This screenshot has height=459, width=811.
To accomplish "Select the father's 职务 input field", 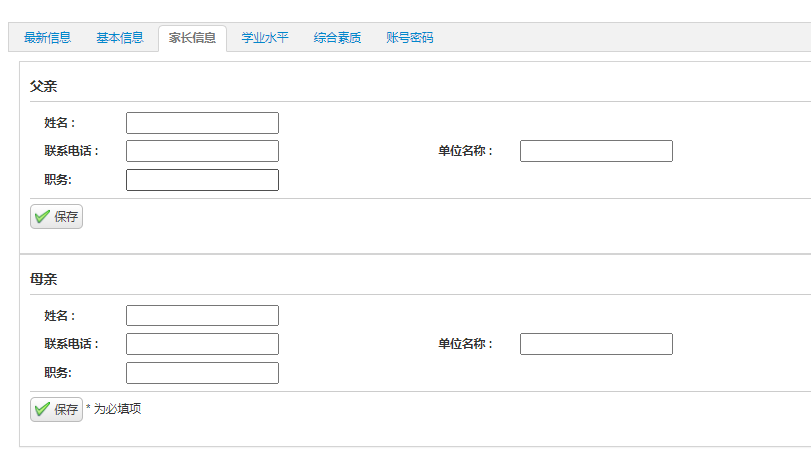I will pyautogui.click(x=202, y=180).
